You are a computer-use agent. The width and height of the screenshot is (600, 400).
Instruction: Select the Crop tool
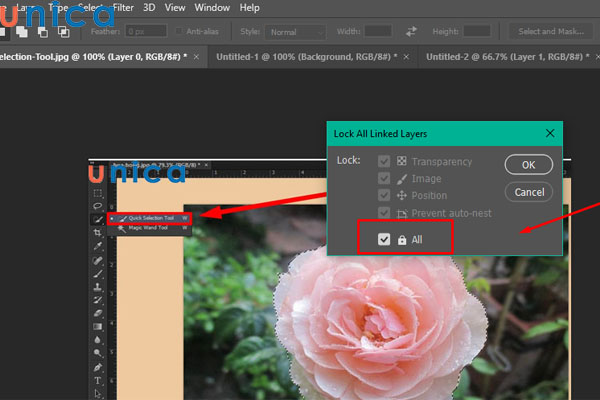point(97,232)
